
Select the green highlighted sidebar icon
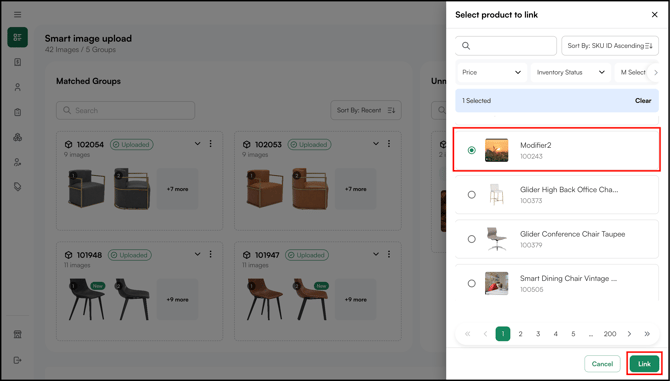pos(18,37)
